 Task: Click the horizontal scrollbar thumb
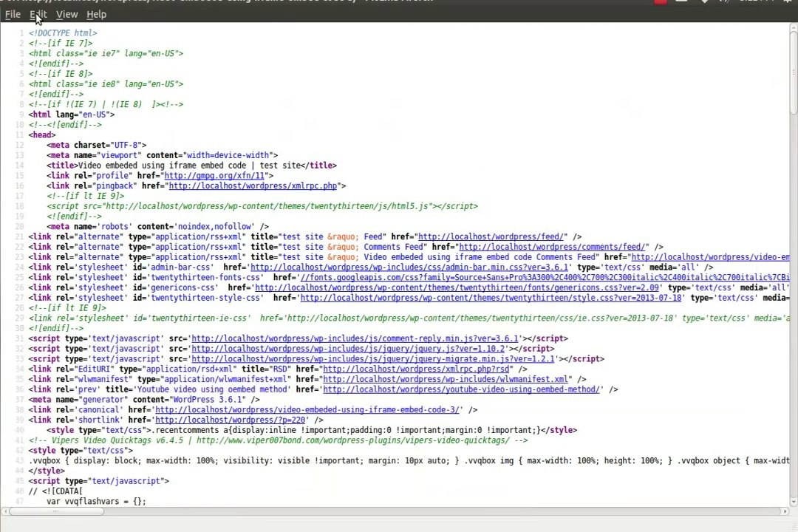tap(56, 511)
